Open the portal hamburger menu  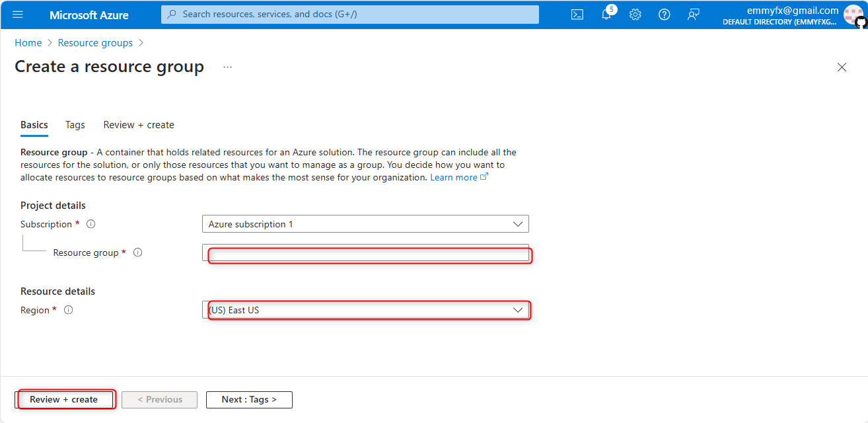click(18, 15)
